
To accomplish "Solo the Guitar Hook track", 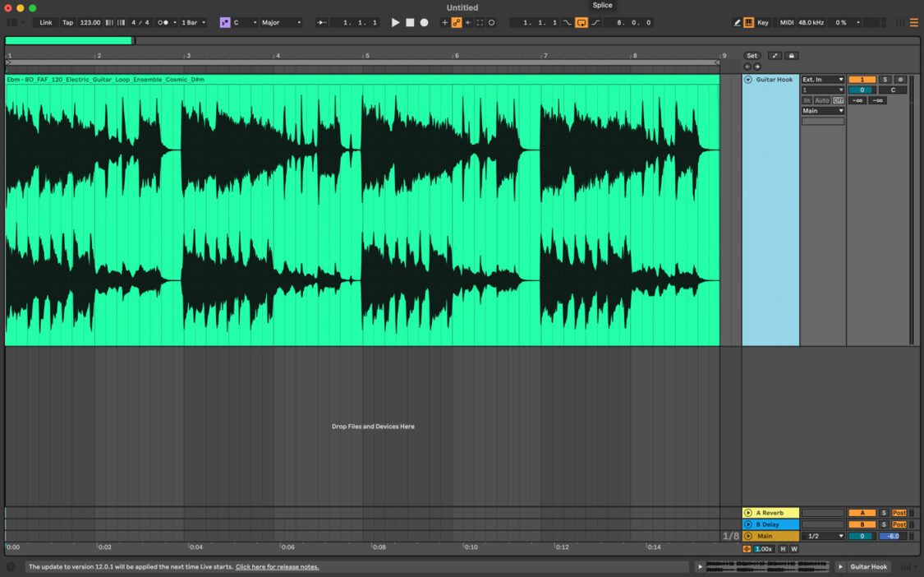I will point(886,79).
